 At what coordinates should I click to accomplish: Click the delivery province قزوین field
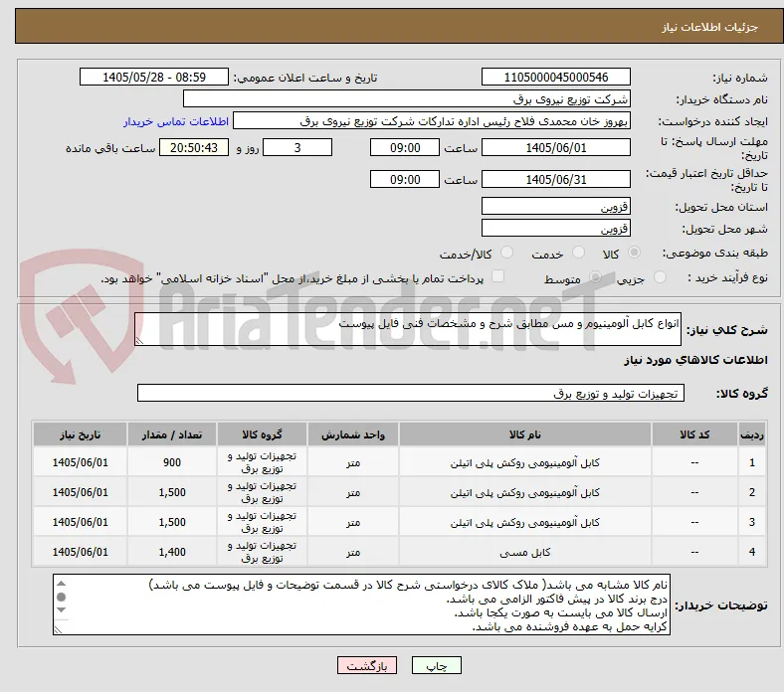(555, 206)
